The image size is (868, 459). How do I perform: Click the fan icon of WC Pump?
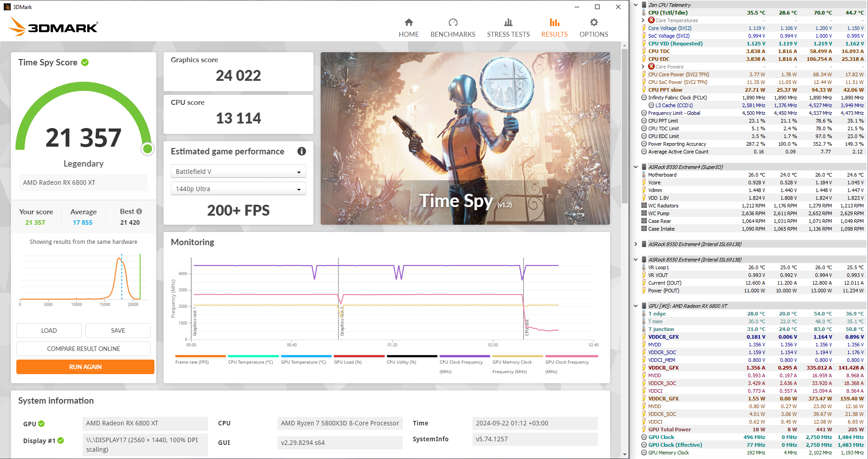pos(644,213)
